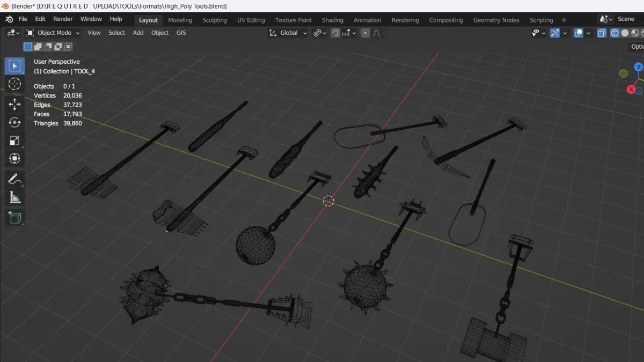
Task: Click the red X axis gizmo handle
Action: (x=632, y=90)
